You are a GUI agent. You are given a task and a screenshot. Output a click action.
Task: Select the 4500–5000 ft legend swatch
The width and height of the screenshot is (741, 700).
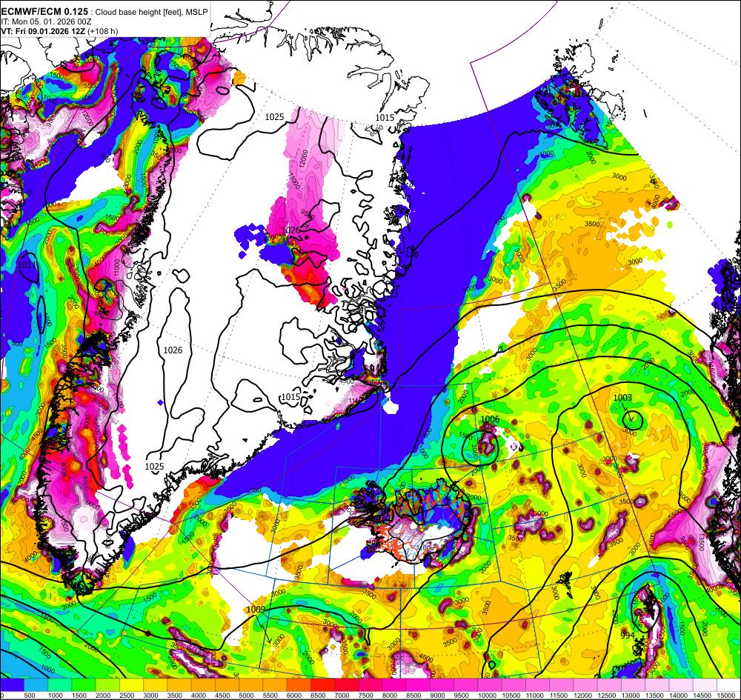(x=227, y=685)
